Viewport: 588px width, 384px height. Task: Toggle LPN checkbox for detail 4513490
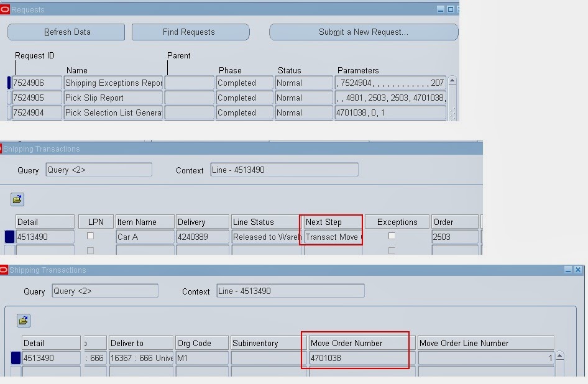pos(90,236)
